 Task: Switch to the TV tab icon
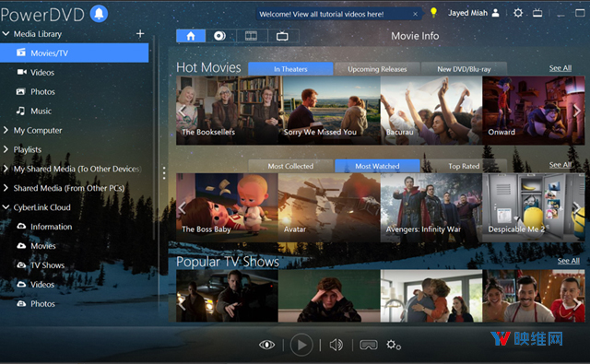[x=282, y=36]
